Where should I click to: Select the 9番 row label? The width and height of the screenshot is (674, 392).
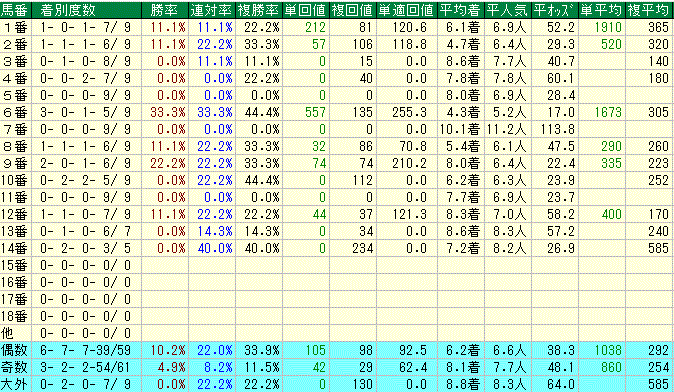[15, 163]
